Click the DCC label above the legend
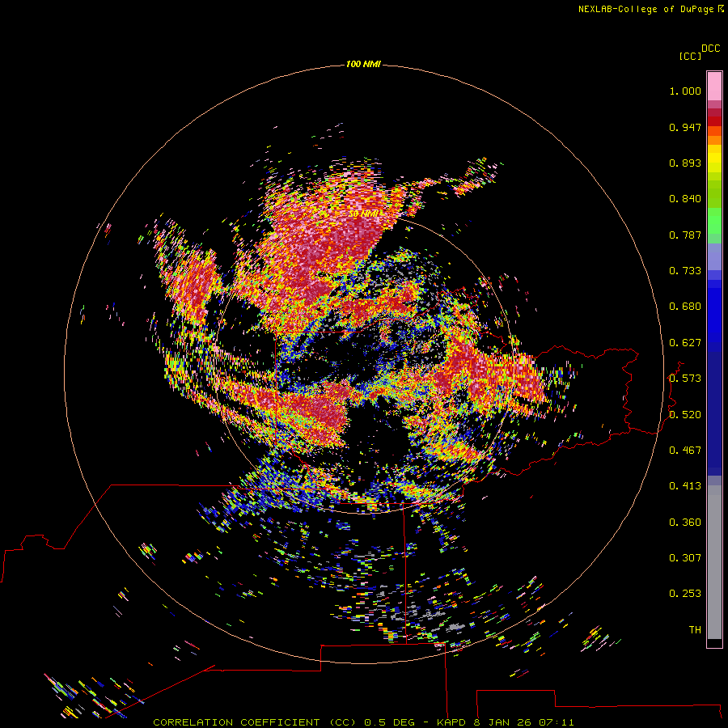 [711, 49]
